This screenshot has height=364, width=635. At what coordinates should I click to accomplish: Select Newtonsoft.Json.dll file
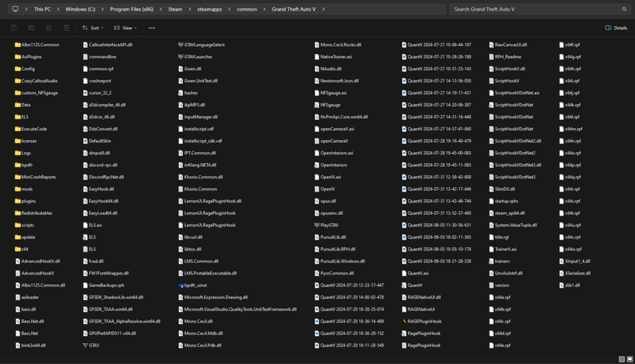336,81
